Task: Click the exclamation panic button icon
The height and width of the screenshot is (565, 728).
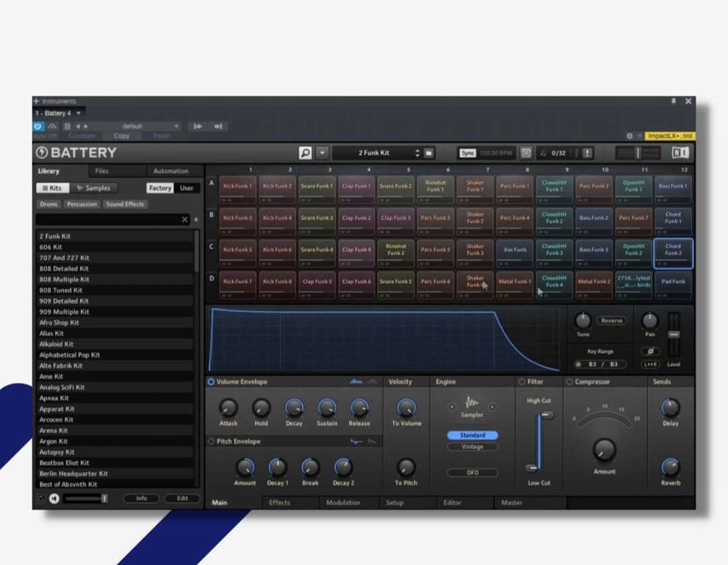Action: coord(587,153)
